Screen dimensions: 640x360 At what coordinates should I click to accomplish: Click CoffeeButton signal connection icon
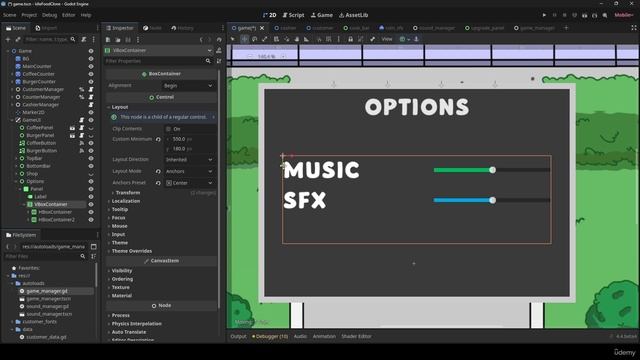coord(82,143)
